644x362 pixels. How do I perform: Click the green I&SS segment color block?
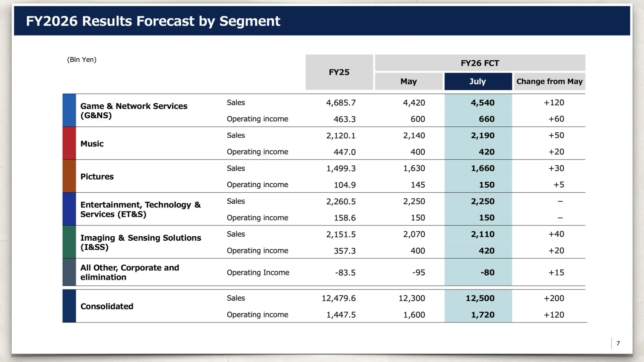click(69, 242)
